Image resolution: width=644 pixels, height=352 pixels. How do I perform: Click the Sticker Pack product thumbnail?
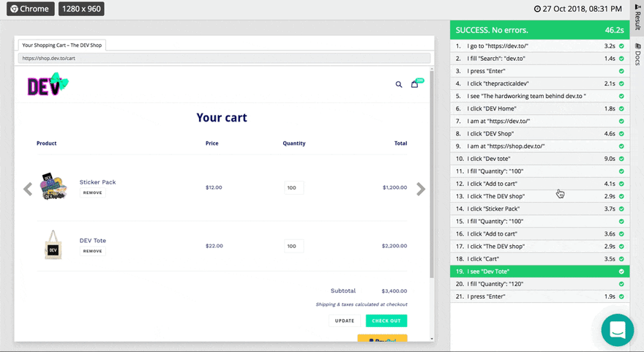[53, 186]
